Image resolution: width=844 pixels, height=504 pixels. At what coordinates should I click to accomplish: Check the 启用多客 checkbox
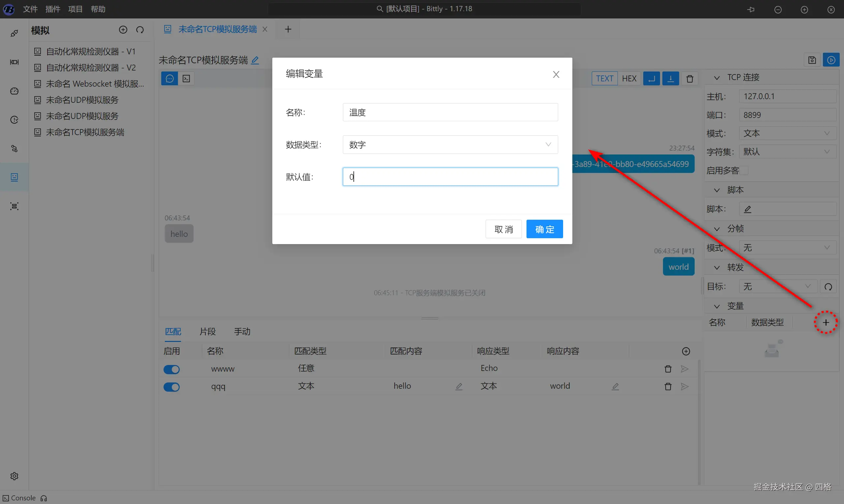744,171
